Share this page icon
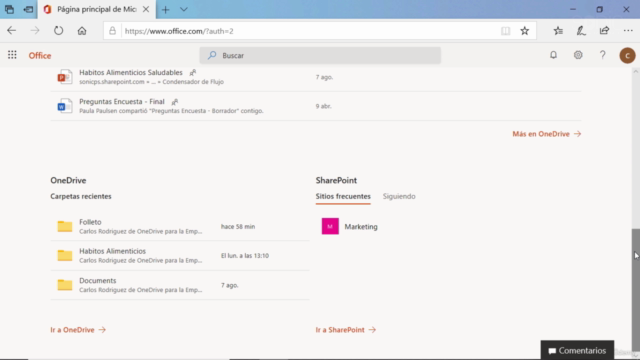The image size is (640, 360). coord(604,31)
